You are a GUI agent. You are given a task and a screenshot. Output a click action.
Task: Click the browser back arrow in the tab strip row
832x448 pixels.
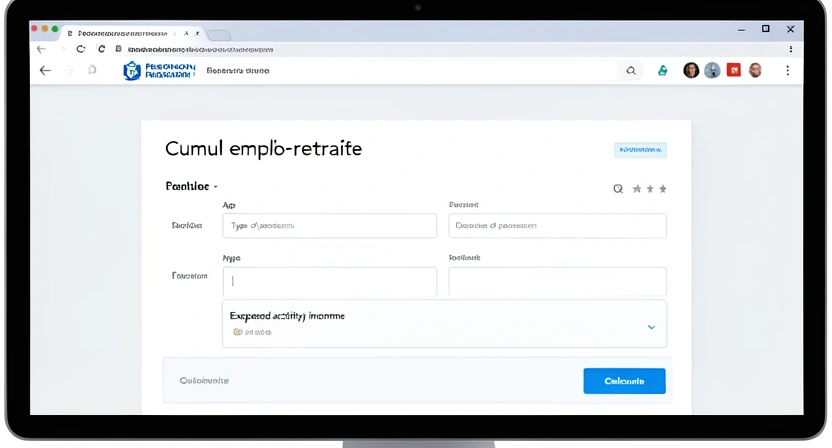click(x=41, y=49)
